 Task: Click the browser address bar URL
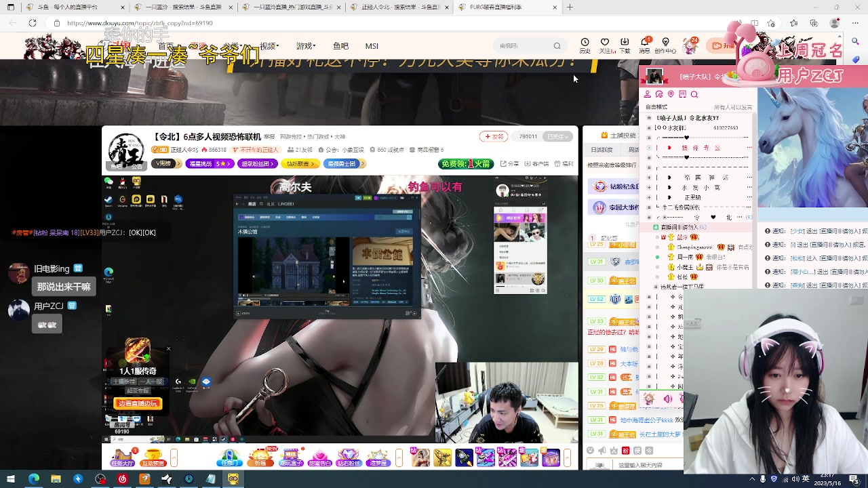coord(140,23)
